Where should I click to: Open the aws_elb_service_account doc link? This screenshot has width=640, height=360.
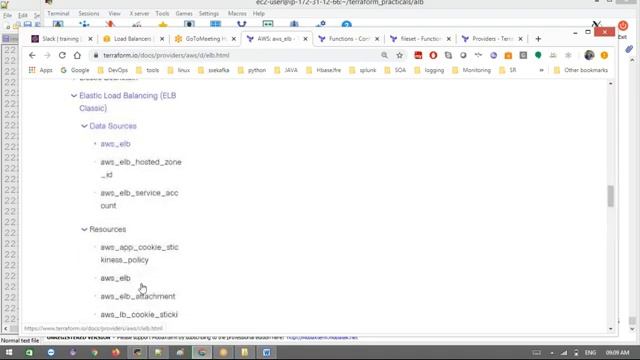click(139, 199)
